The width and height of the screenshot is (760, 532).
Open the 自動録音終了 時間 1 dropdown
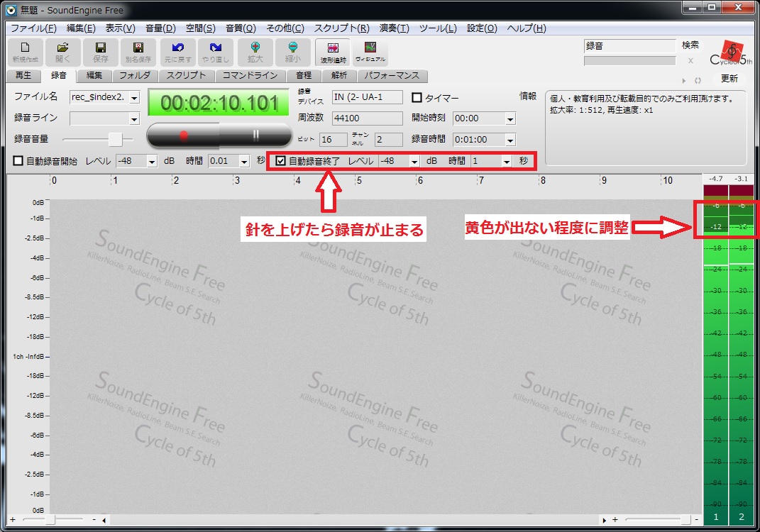click(x=506, y=161)
